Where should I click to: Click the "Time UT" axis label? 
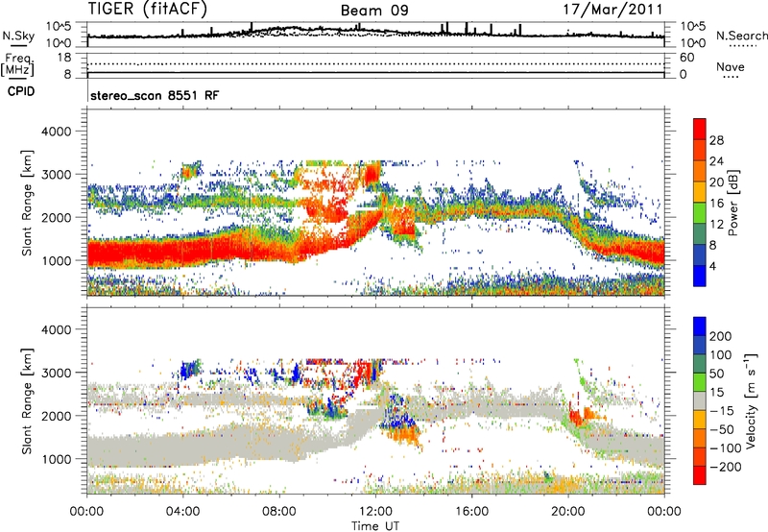coord(375,525)
